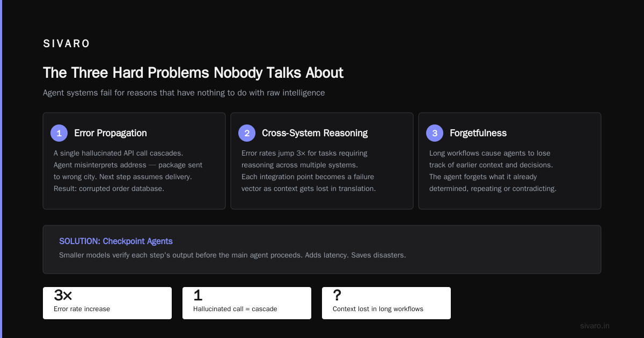Click 'Hallucinated call = cascade' label

(x=235, y=309)
